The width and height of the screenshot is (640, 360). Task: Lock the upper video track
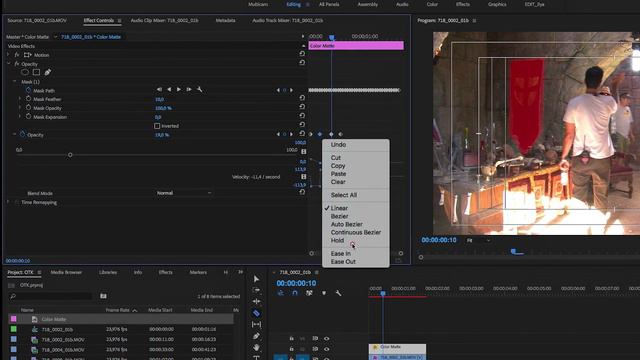291,338
